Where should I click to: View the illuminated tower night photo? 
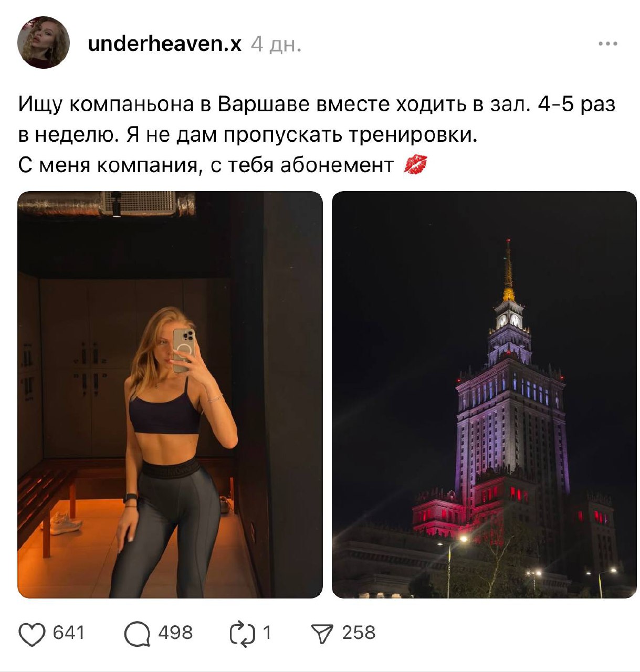click(x=484, y=394)
